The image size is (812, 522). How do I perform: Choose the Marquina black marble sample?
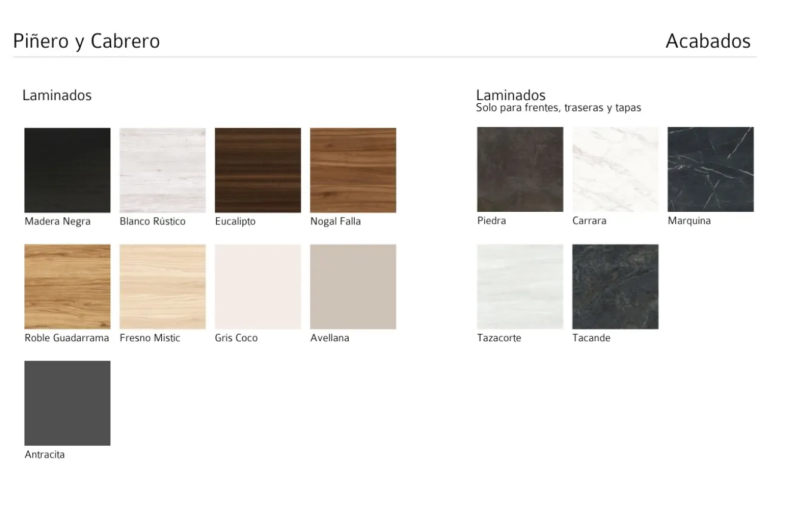(710, 169)
